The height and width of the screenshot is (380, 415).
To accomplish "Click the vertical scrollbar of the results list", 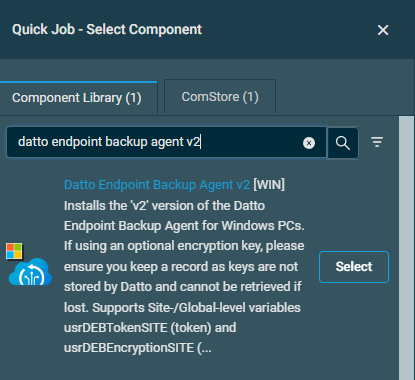I will 406,248.
